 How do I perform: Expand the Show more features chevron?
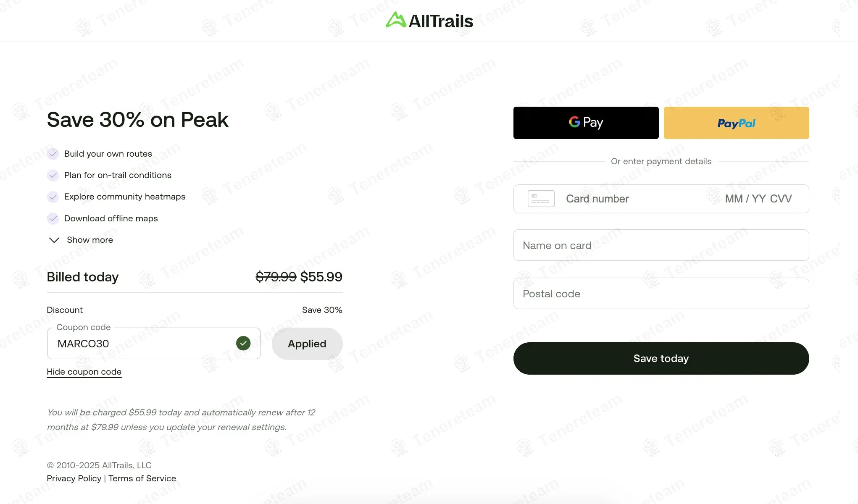[54, 240]
